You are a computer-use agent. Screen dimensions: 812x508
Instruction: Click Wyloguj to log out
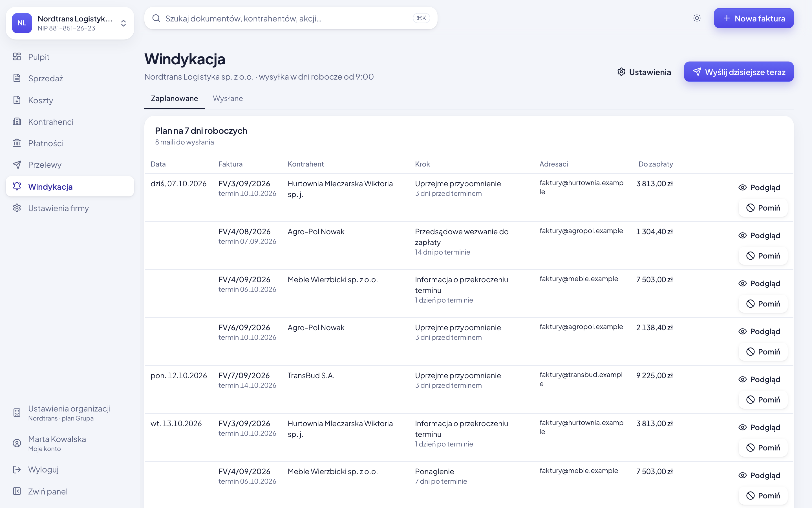[x=70, y=470]
